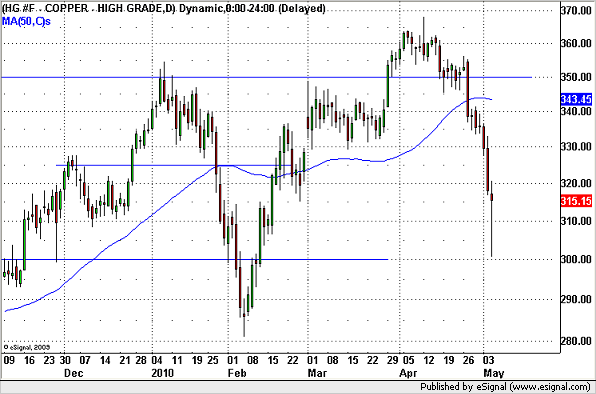Click the 360.00 price axis label
596x394 pixels.
[x=576, y=43]
